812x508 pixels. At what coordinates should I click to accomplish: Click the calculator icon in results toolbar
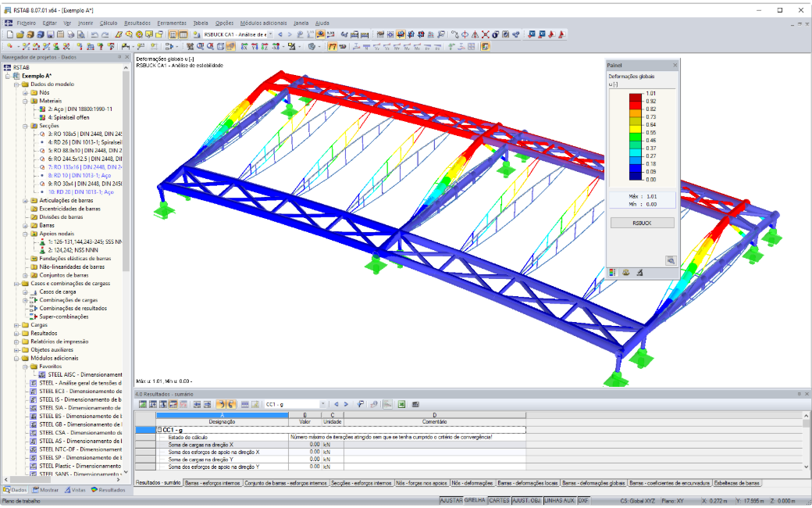415,404
